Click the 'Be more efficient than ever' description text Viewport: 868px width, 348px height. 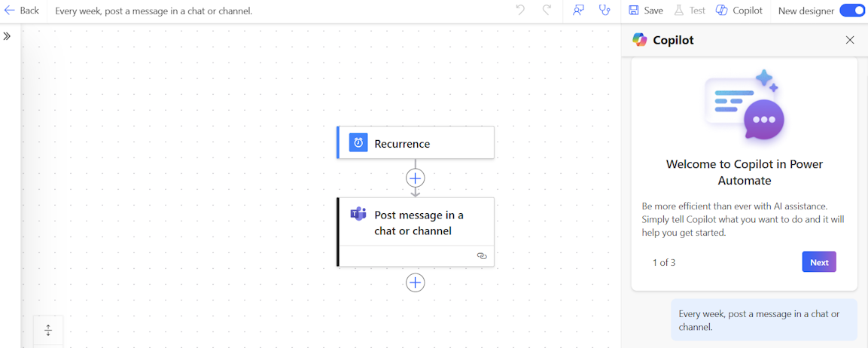743,219
